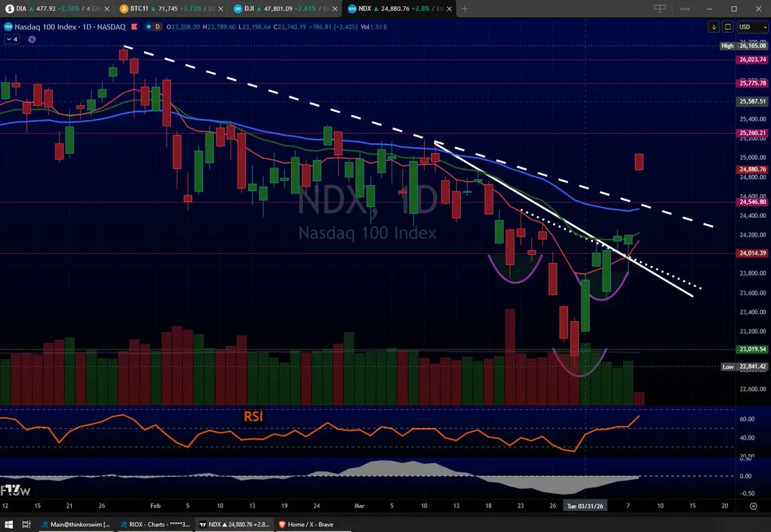
Task: Select the Low 22,841.42 price label
Action: (744, 367)
